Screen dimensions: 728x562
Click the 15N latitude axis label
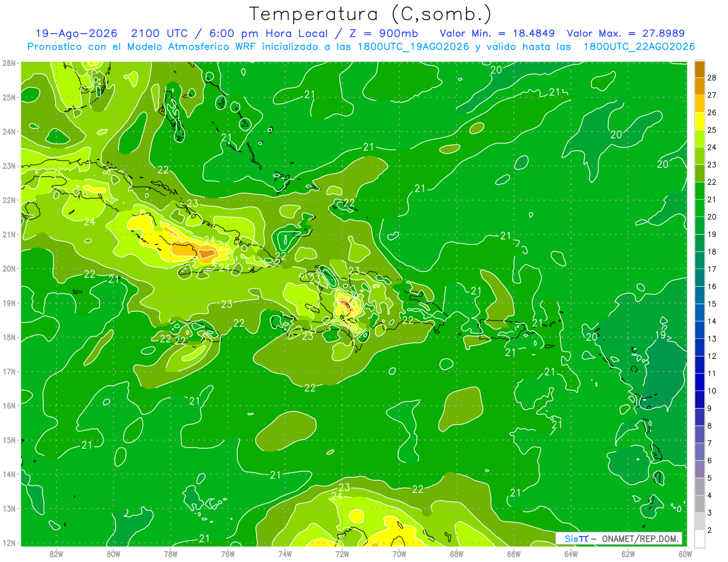9,440
